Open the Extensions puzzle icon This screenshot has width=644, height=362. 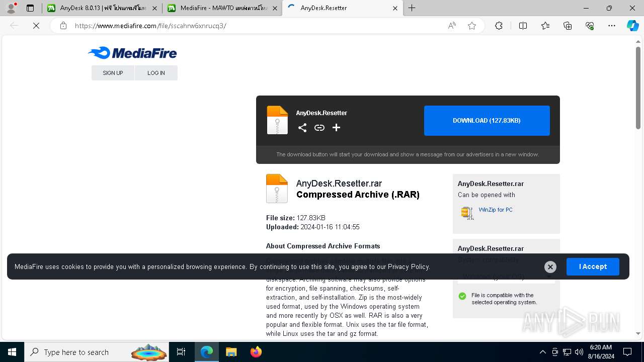(x=499, y=26)
